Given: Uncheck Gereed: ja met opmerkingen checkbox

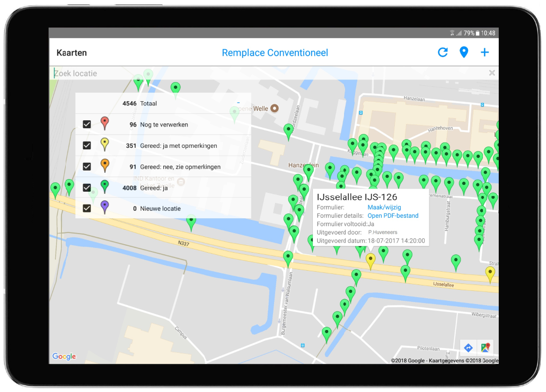Looking at the screenshot, I should tap(87, 145).
